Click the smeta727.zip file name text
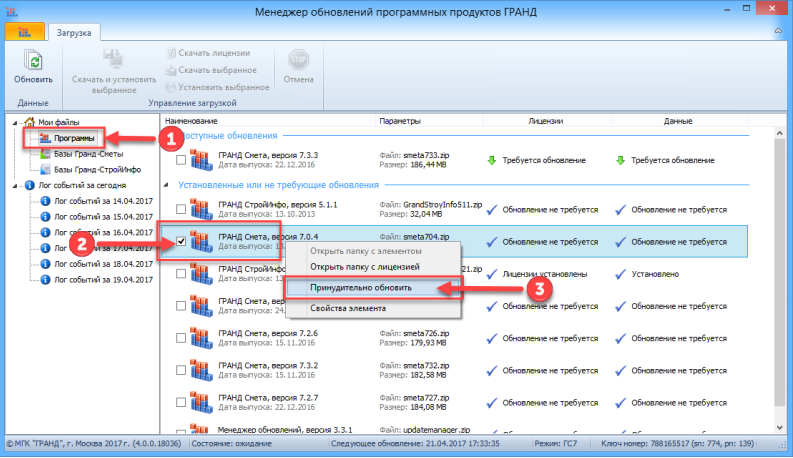The image size is (793, 458). click(426, 397)
